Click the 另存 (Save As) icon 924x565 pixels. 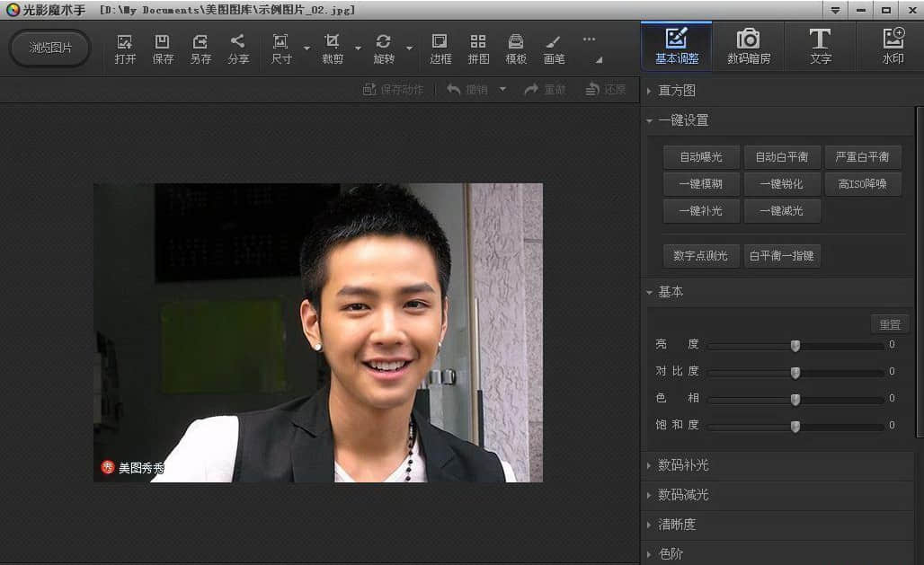pyautogui.click(x=200, y=49)
